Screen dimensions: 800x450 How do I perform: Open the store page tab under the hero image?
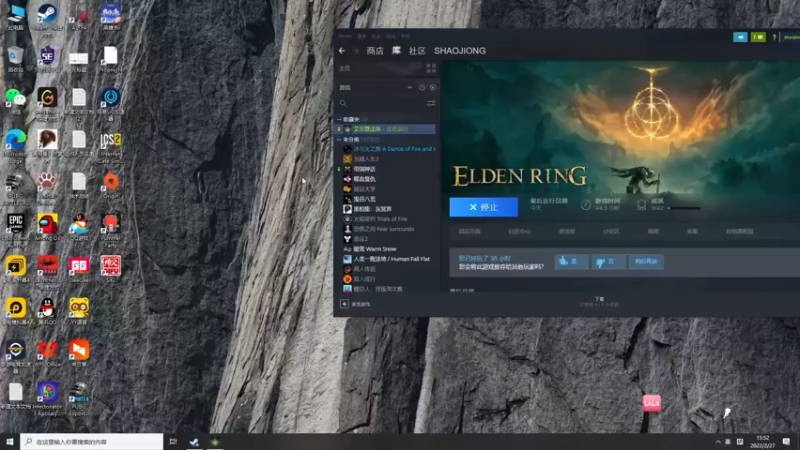click(469, 231)
